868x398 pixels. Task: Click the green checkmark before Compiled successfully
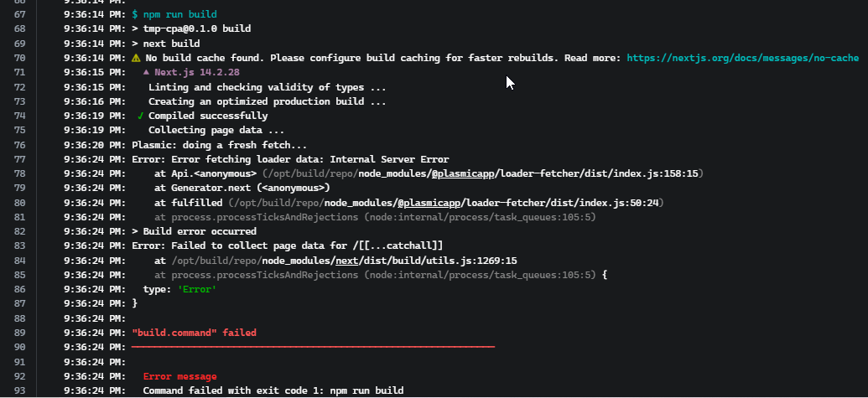[x=141, y=116]
